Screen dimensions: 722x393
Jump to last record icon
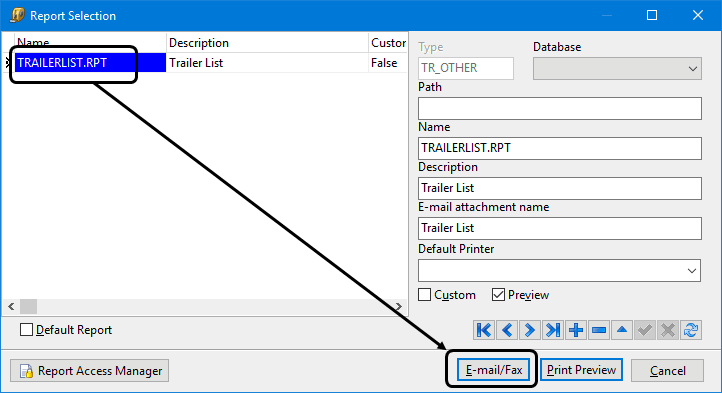coord(553,330)
